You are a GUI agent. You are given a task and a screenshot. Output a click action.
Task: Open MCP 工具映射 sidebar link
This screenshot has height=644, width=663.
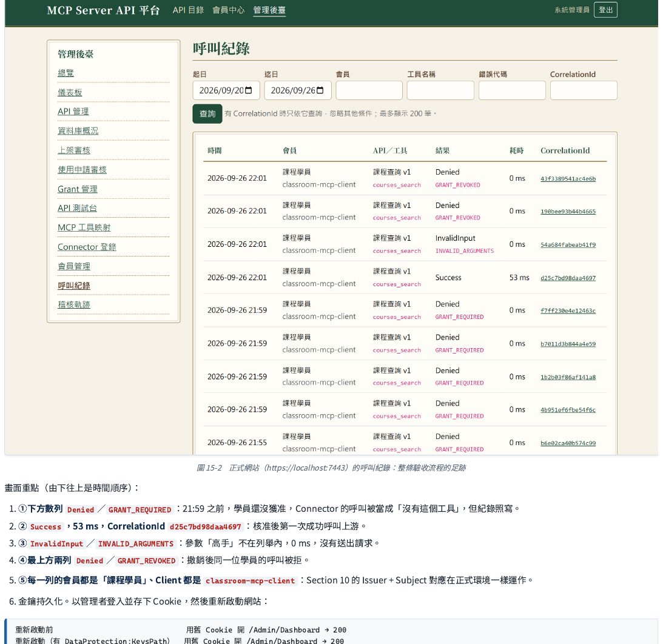84,228
